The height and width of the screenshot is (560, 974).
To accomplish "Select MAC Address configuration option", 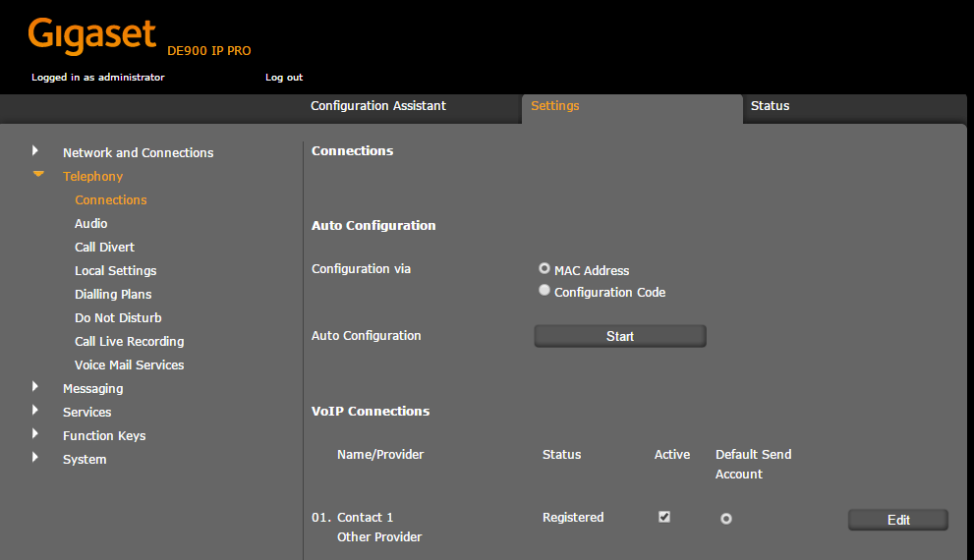I will coord(544,268).
